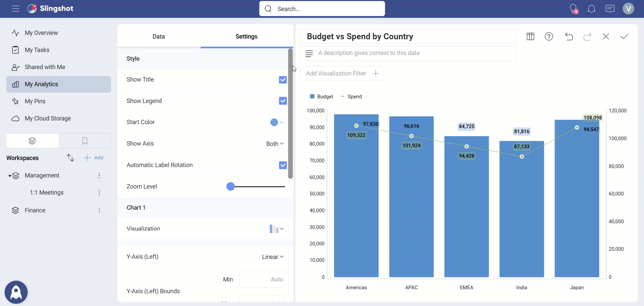
Task: Click Add Visualization Filter button
Action: coord(342,73)
